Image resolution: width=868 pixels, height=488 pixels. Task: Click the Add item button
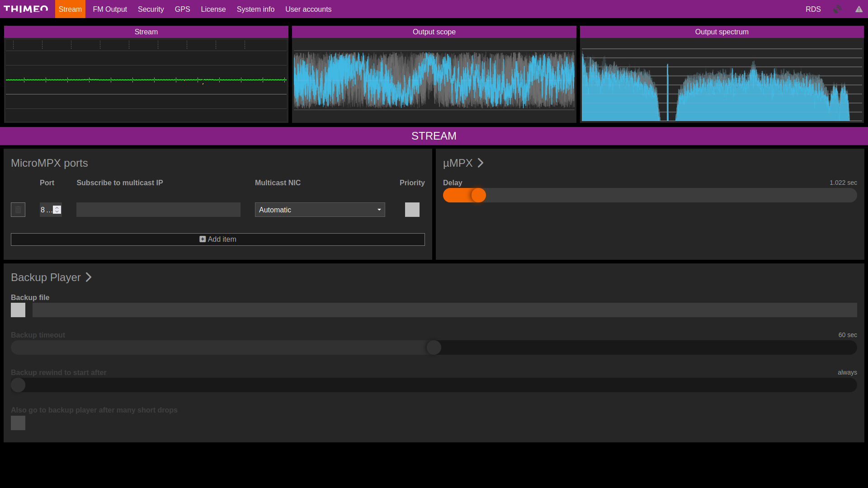tap(218, 239)
